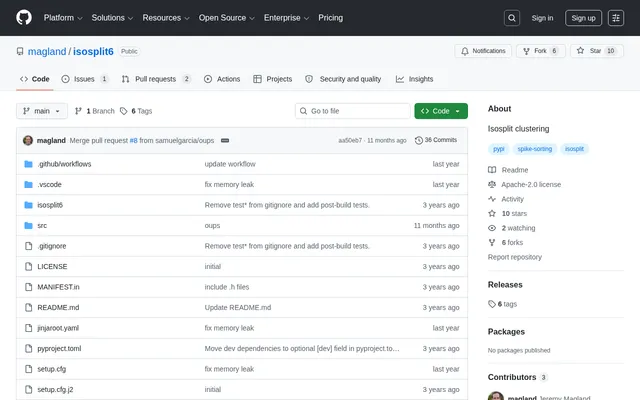Open the MANIFEST.in file

point(58,287)
